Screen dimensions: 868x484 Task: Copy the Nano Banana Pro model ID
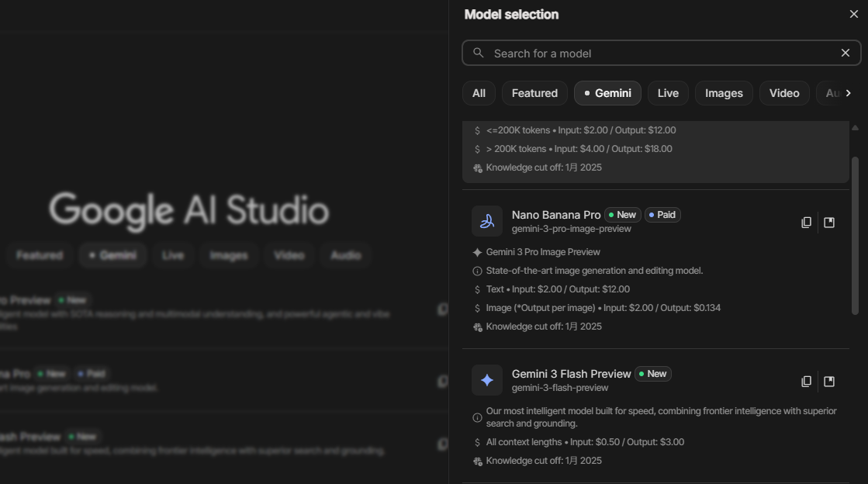point(806,223)
